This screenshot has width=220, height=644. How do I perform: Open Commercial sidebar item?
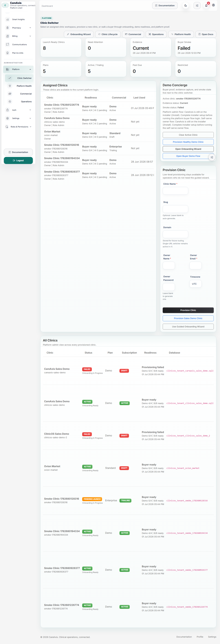[19, 94]
